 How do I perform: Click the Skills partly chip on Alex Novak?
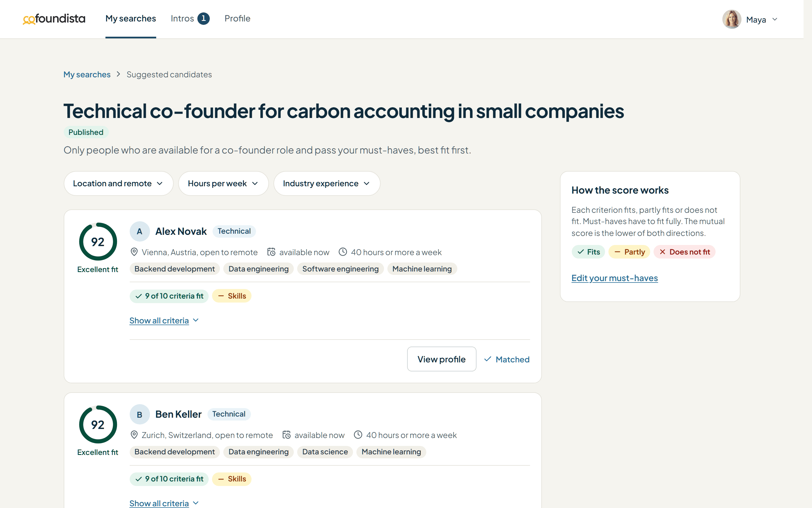click(x=231, y=296)
